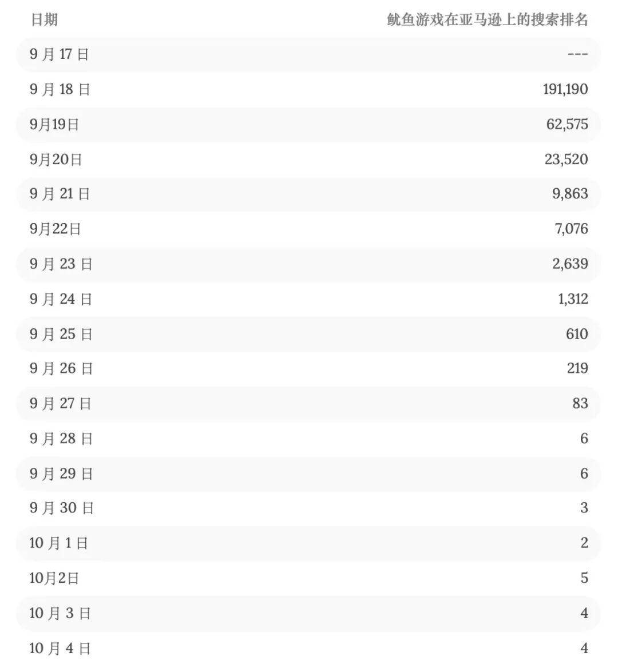Select the 9月30日 date cell
Viewport: 618px width, 672px height.
[62, 508]
